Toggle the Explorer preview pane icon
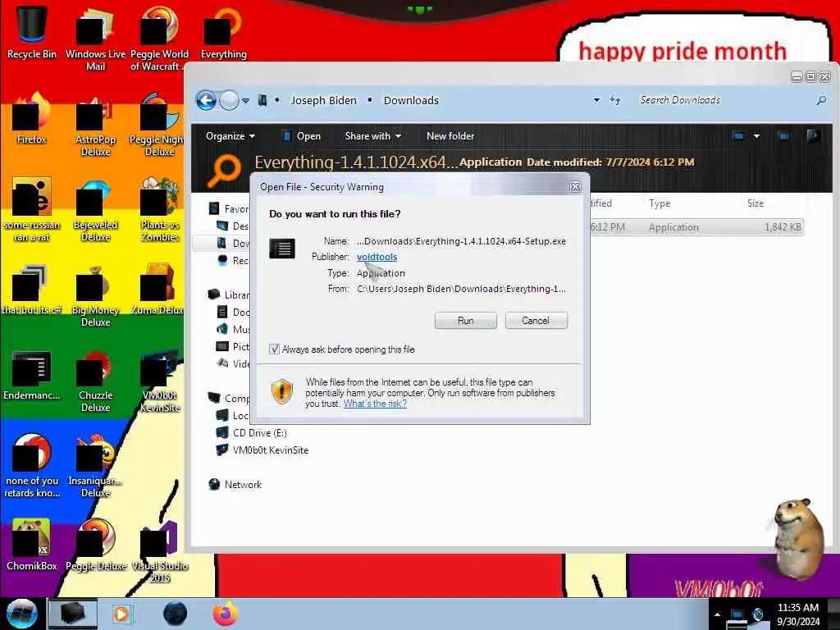The width and height of the screenshot is (840, 630). pos(783,136)
